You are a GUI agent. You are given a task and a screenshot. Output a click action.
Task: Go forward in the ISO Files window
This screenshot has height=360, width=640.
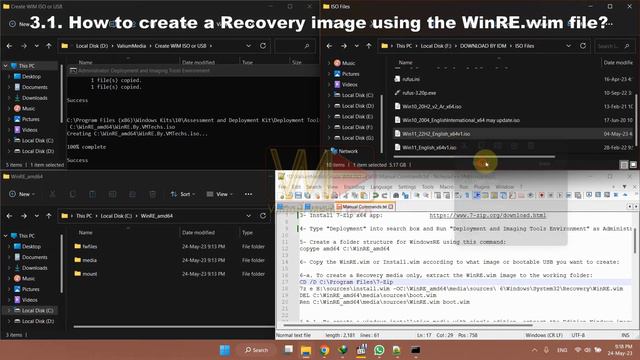click(344, 46)
